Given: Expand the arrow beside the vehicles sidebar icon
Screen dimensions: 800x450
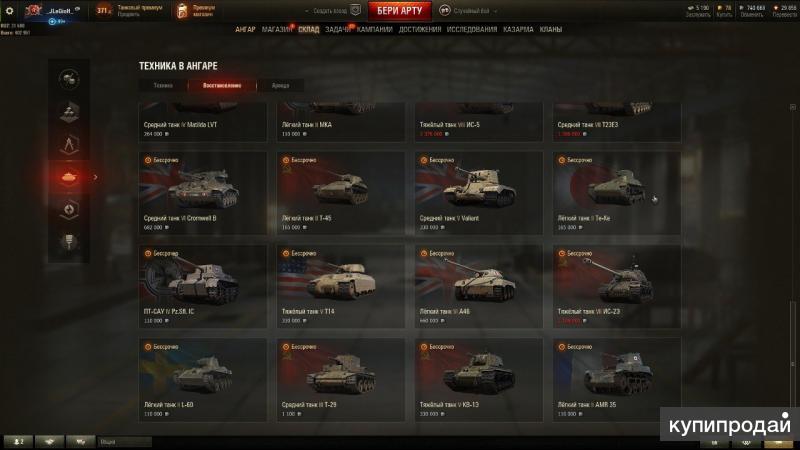Looking at the screenshot, I should tap(95, 177).
